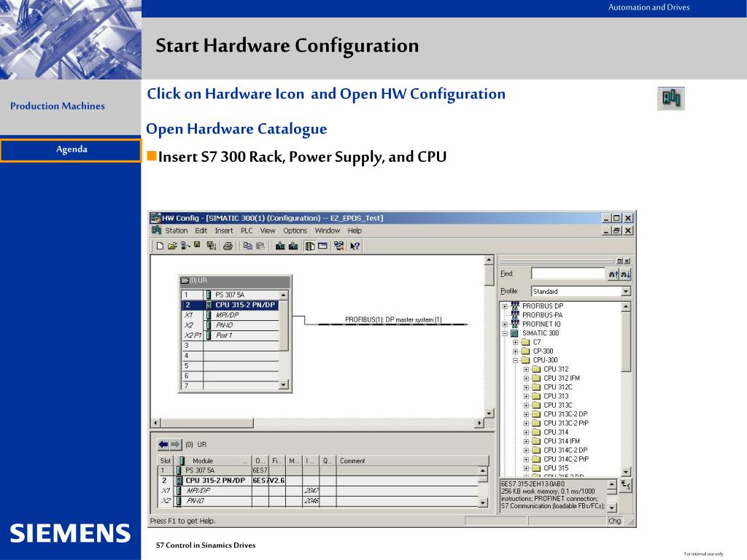Open the Edit menu
747x560 pixels.
(201, 230)
